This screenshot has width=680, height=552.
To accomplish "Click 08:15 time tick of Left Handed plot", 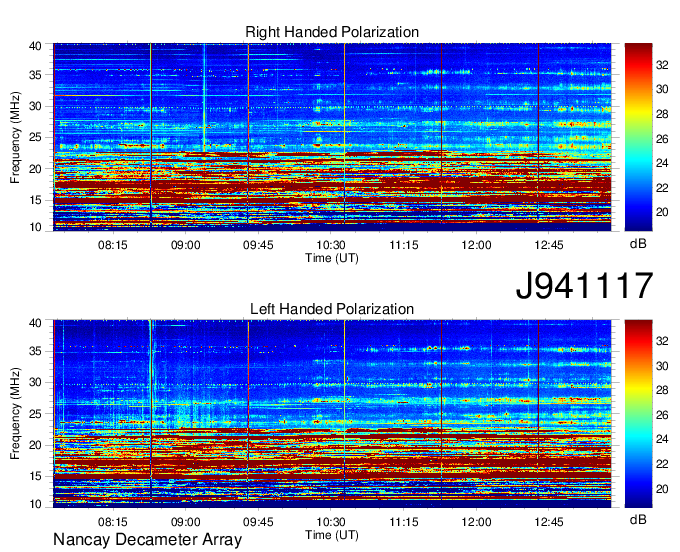I will (113, 521).
